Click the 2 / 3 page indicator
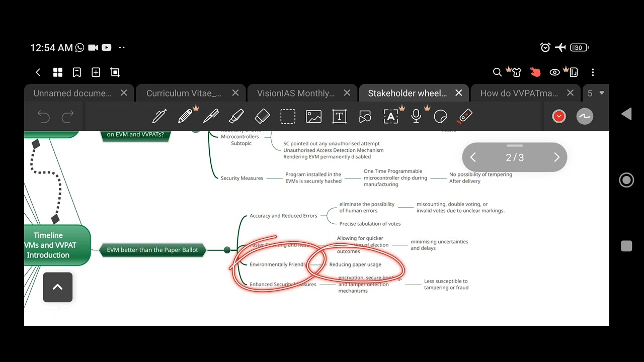 click(x=515, y=158)
